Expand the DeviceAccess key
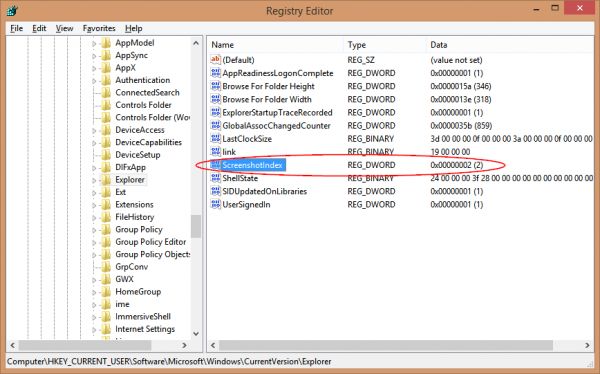600x374 pixels. click(94, 131)
